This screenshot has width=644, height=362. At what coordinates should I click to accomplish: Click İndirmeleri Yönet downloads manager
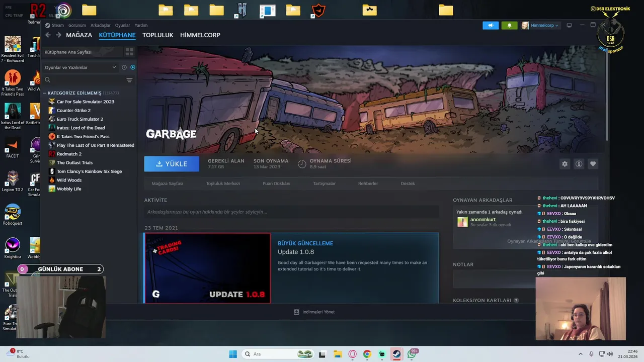tap(314, 312)
